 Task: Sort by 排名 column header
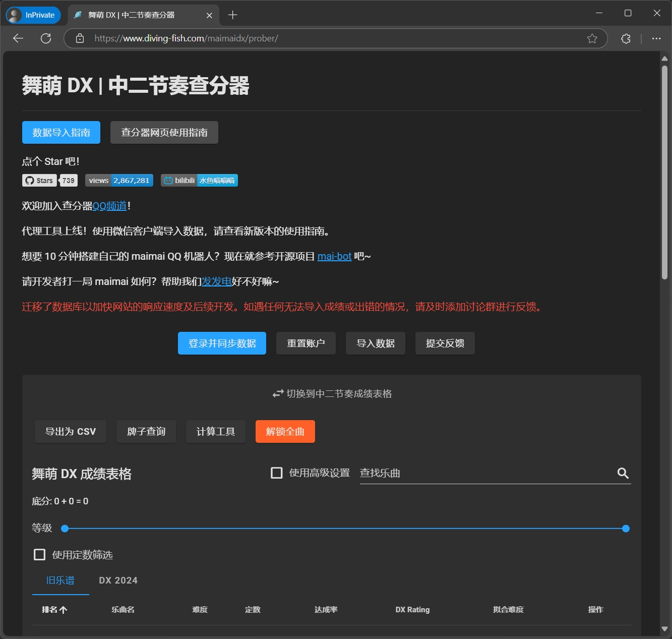pos(54,610)
